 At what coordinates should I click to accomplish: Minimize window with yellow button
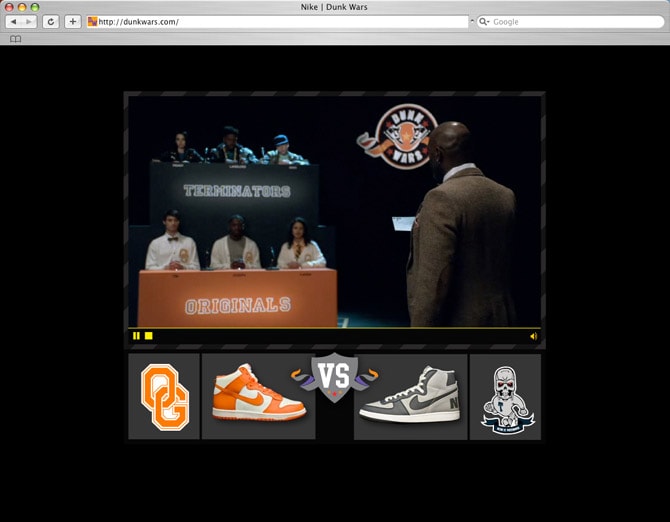click(22, 7)
